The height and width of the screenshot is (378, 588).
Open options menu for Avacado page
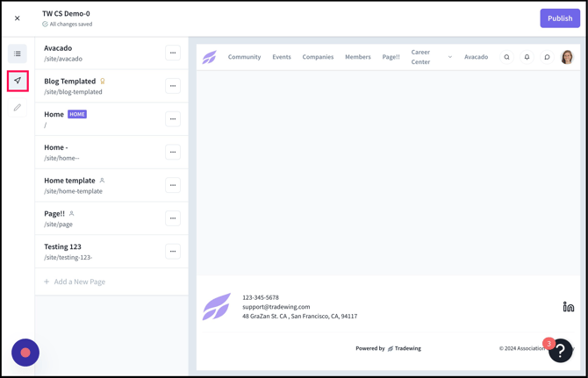click(173, 53)
